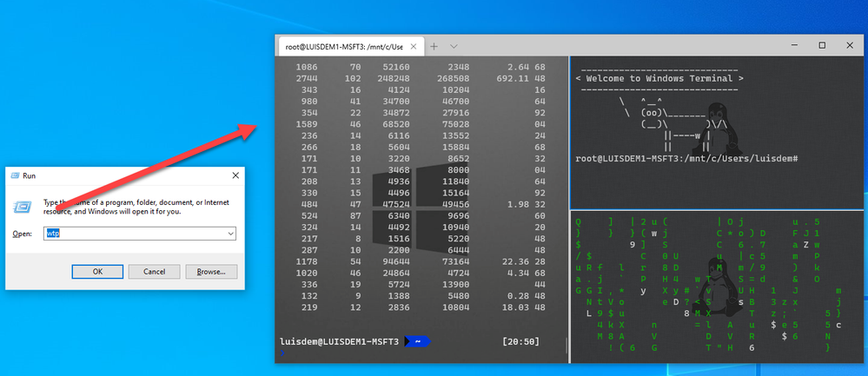
Task: Click the left pane scrollbar thumb
Action: tap(565, 346)
